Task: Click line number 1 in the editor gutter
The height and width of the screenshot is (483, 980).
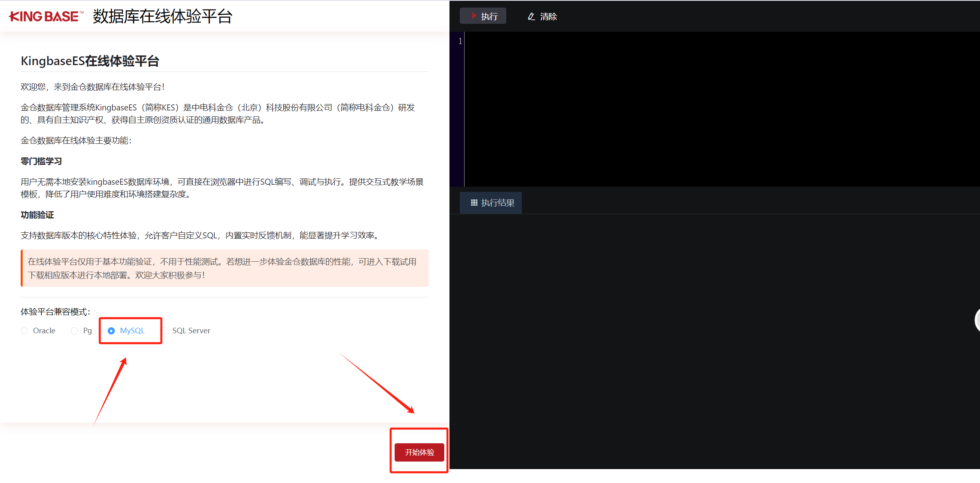Action: 460,41
